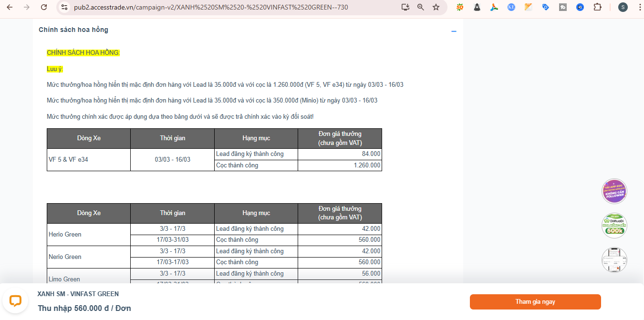Open the blue KE extension
644x320 pixels.
tap(511, 7)
